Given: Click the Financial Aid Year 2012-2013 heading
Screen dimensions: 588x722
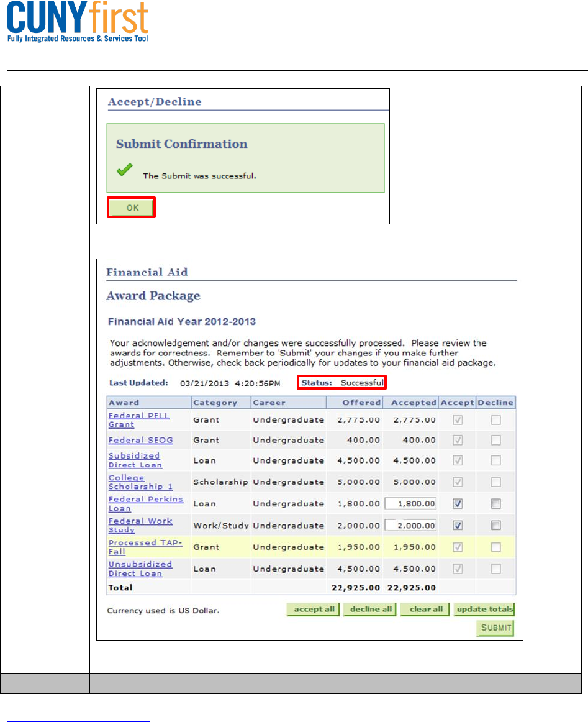Looking at the screenshot, I should [x=182, y=321].
